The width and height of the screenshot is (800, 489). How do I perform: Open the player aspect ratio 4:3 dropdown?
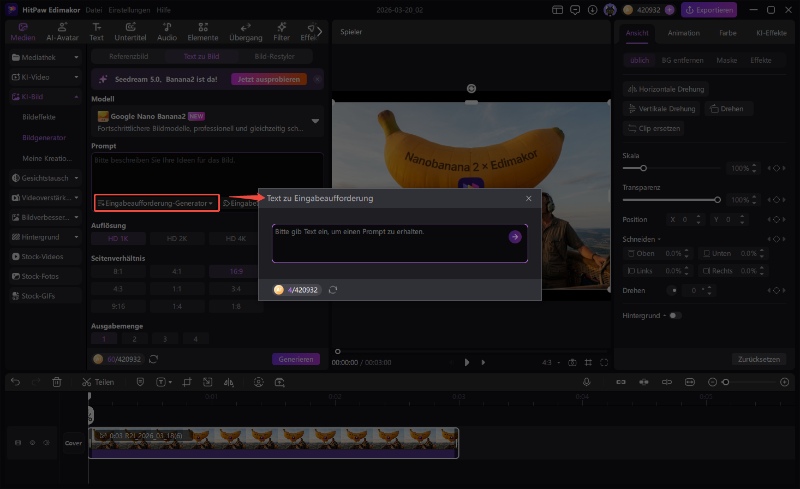point(551,362)
